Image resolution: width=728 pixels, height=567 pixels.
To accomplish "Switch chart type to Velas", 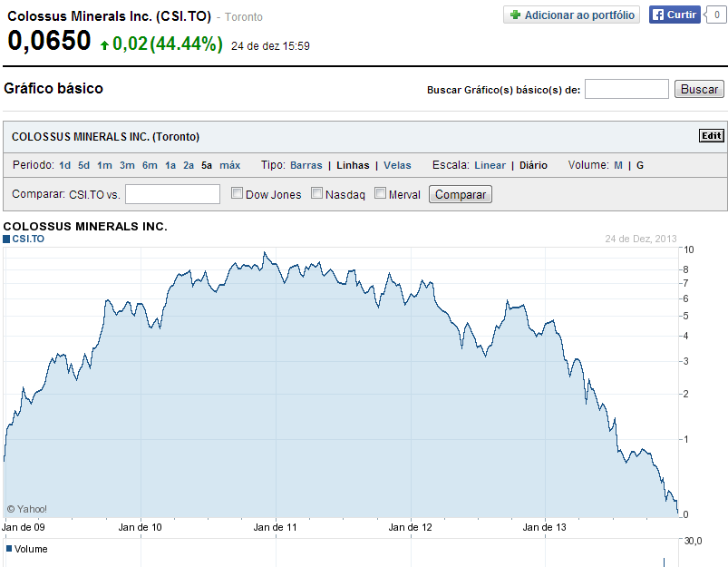I will [x=397, y=165].
